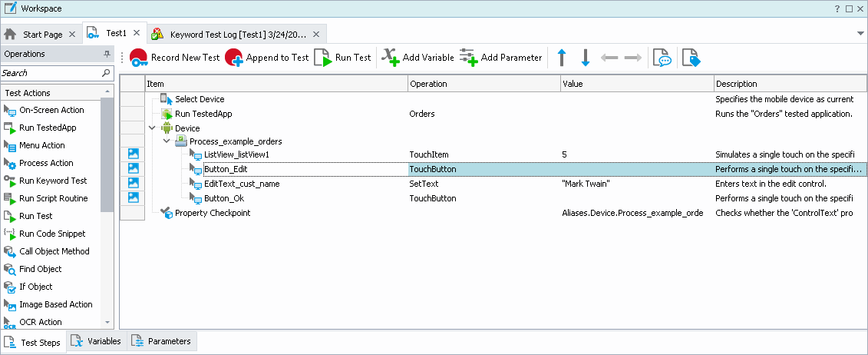868x355 pixels.
Task: Collapse the Device tree node
Action: (152, 128)
